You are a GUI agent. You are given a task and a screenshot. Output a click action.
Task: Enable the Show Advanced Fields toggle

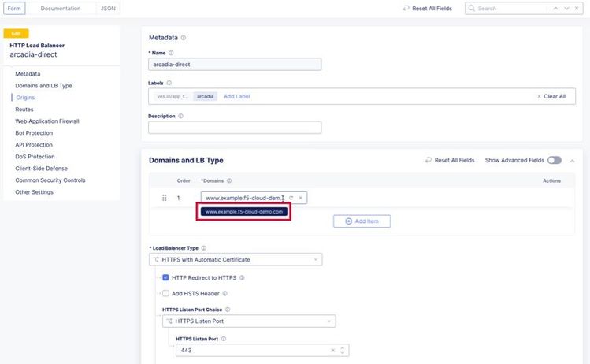554,160
